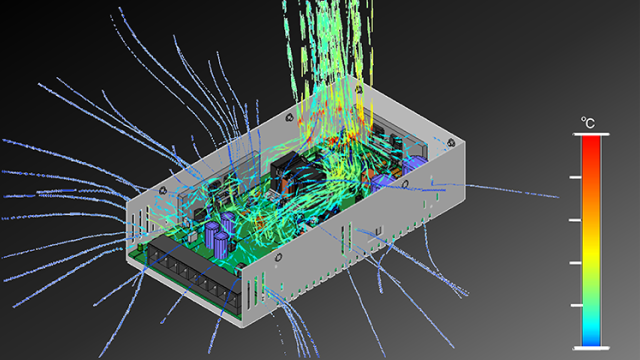Viewport: 640px width, 360px height.
Task: Click the white cap atop the legend bar
Action: 591,134
